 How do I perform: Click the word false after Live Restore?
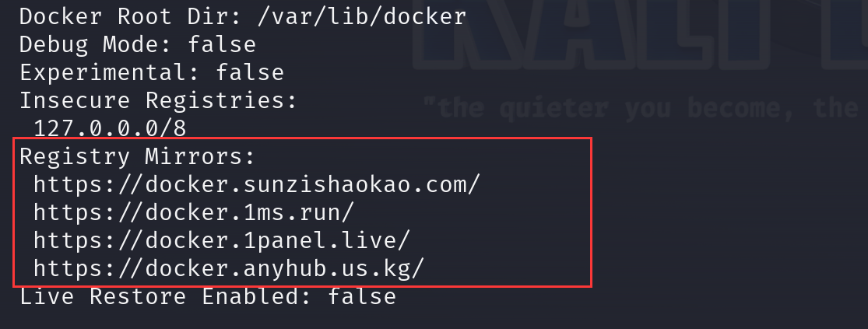click(362, 297)
